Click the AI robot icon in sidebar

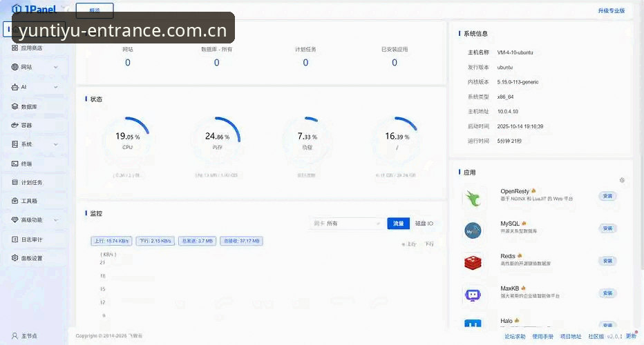[x=15, y=87]
